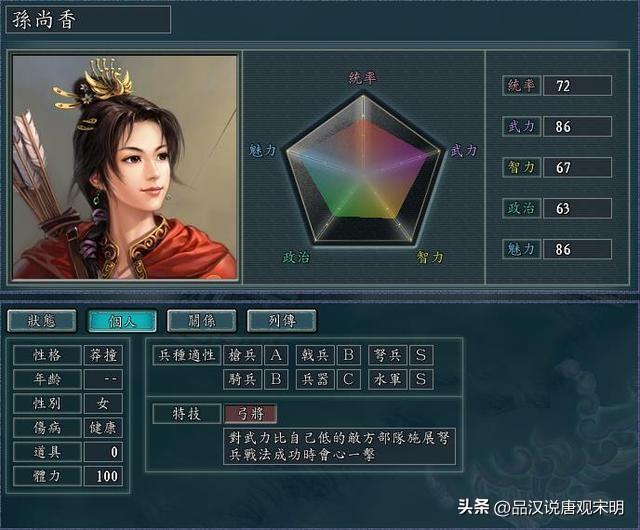
Task: Click the 騎兵 aptitude grade B
Action: pos(276,379)
